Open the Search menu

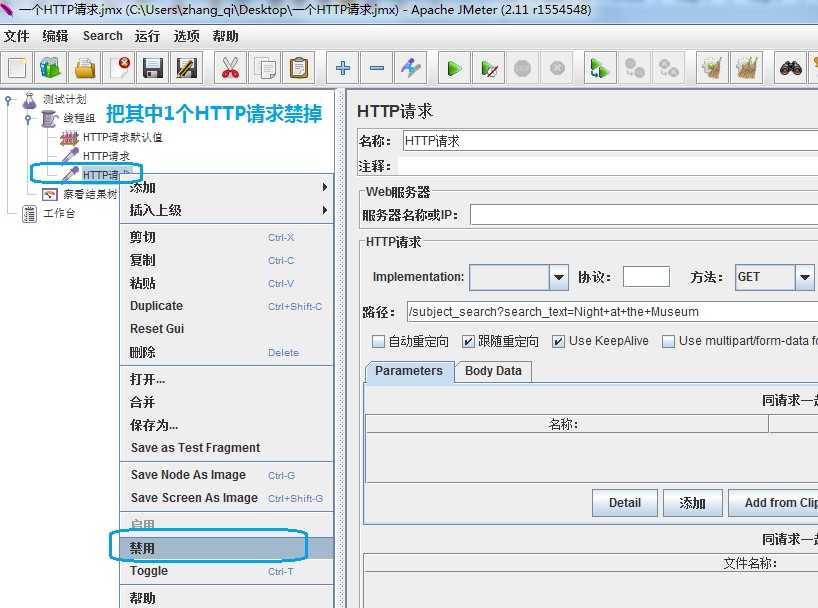tap(102, 36)
